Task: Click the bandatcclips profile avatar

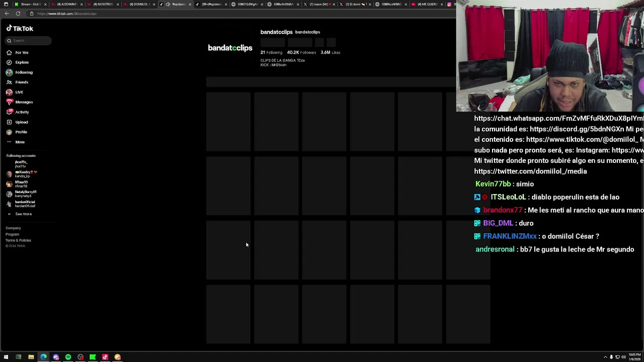Action: pos(230,48)
